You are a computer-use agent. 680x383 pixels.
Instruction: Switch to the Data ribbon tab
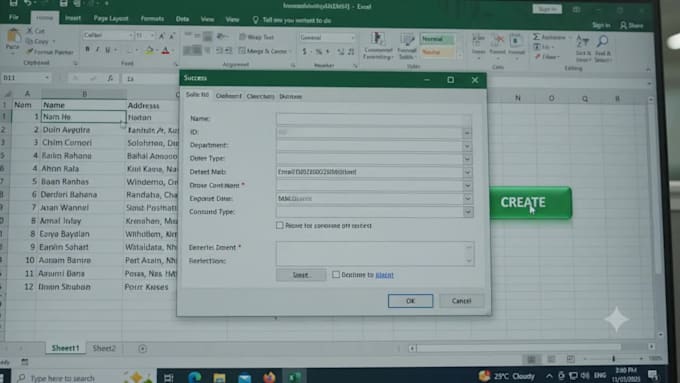pos(182,19)
